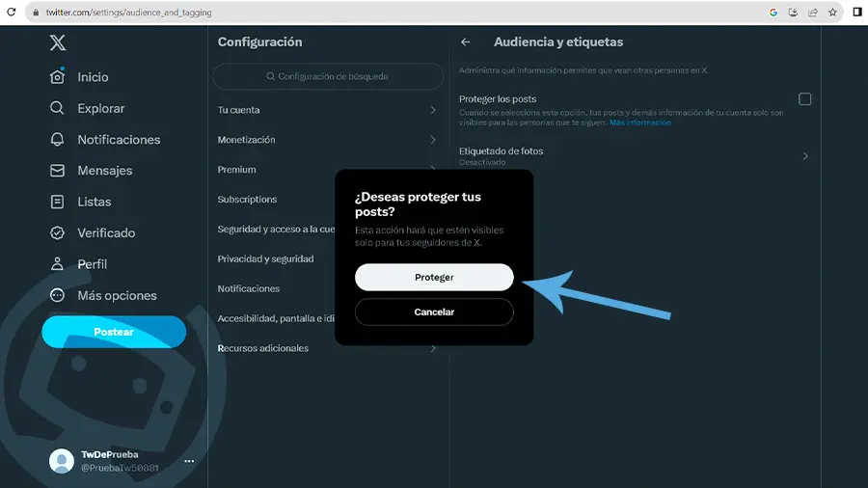The image size is (868, 488).
Task: Bookmark this page with star icon
Action: pos(832,13)
